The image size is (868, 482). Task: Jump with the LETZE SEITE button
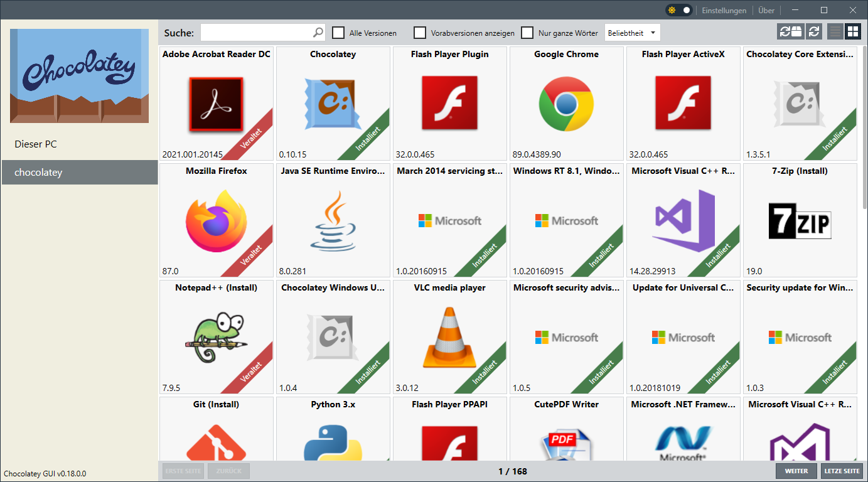click(x=842, y=471)
